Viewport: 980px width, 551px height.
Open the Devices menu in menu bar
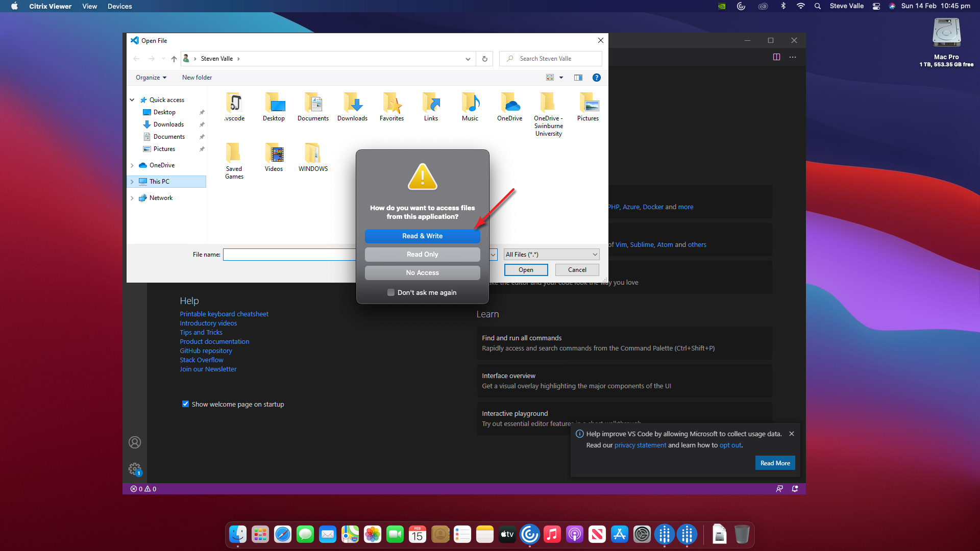coord(119,6)
